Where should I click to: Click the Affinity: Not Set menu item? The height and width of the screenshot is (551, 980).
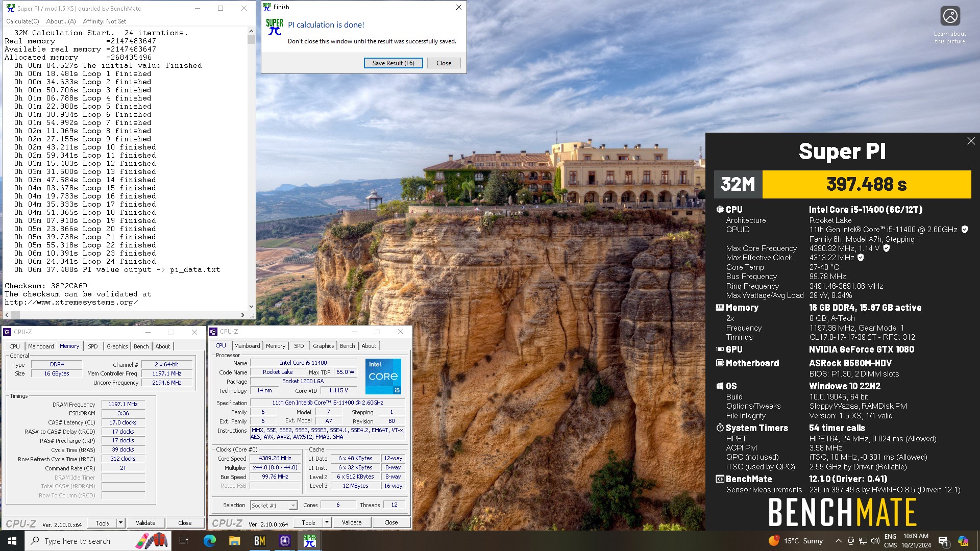coord(105,21)
